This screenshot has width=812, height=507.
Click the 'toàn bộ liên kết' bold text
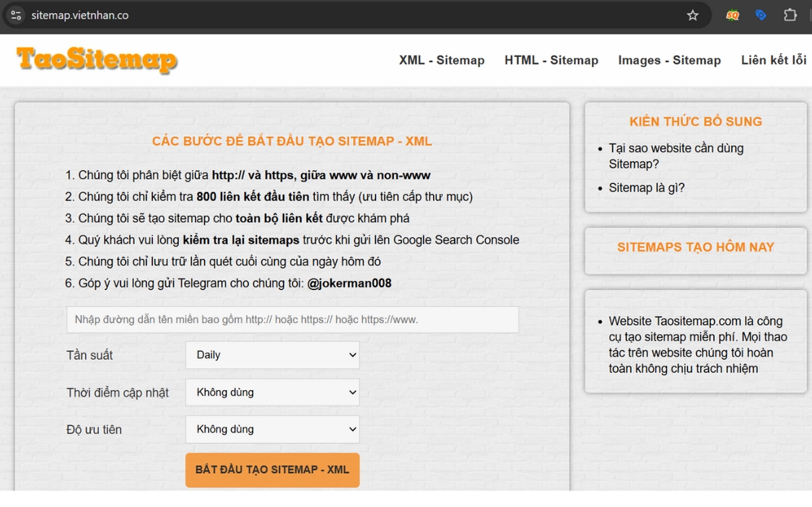(279, 219)
